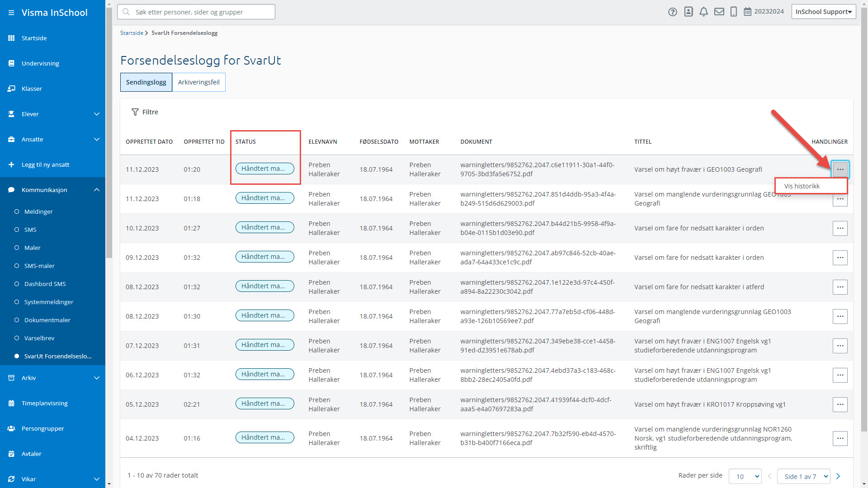Open actions menu for 09.12.2023 row
This screenshot has width=868, height=488.
[x=840, y=258]
